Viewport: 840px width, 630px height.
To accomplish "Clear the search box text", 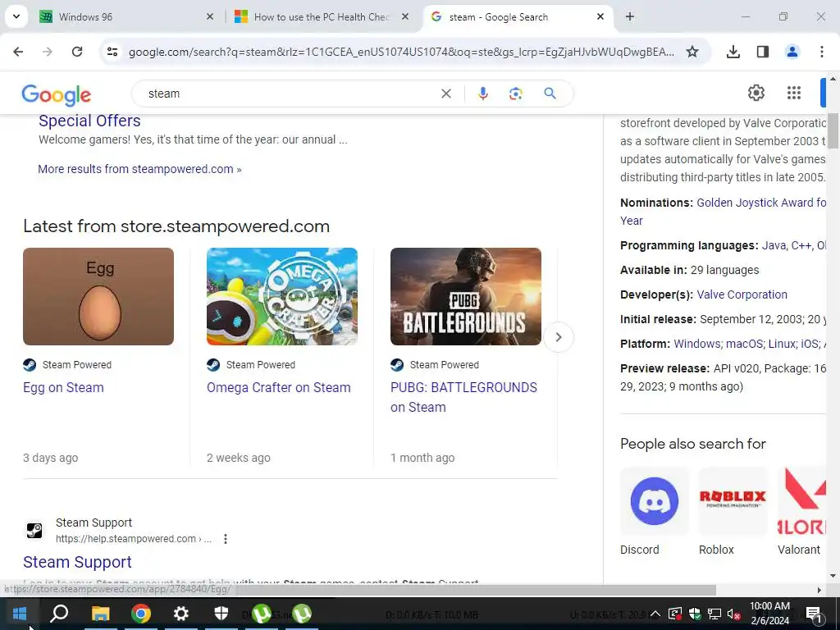I will [x=445, y=94].
